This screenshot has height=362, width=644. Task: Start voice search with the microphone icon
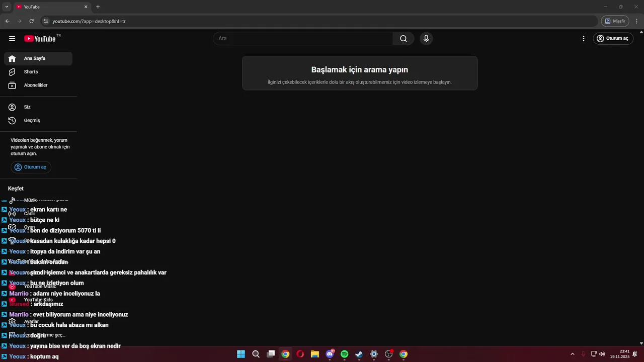426,39
